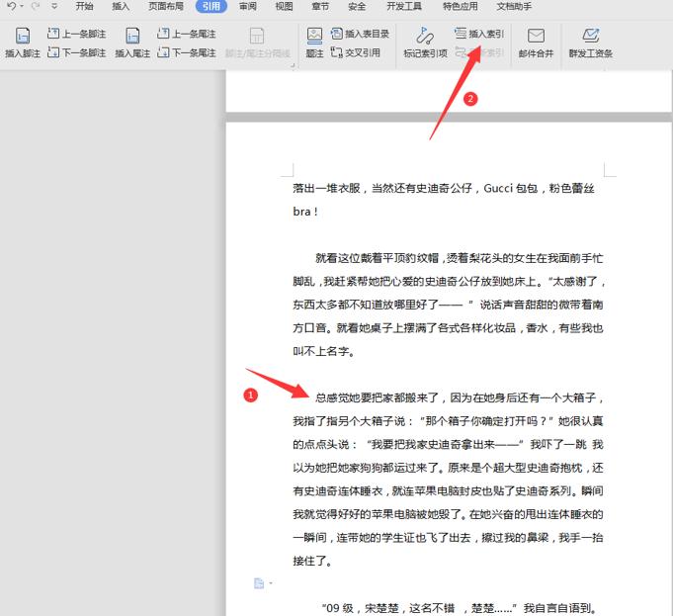The width and height of the screenshot is (673, 616).
Task: Open the Undo history dropdown arrow
Action: point(22,6)
